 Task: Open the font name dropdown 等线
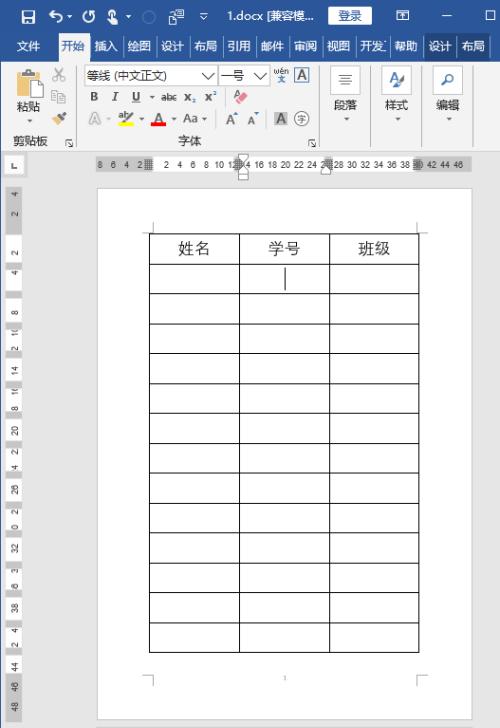pyautogui.click(x=208, y=76)
